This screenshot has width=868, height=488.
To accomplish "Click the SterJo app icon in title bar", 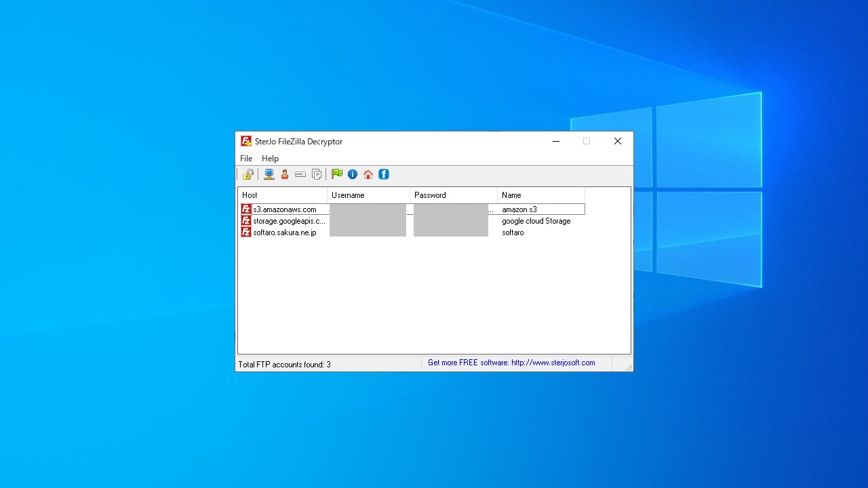I will click(246, 141).
